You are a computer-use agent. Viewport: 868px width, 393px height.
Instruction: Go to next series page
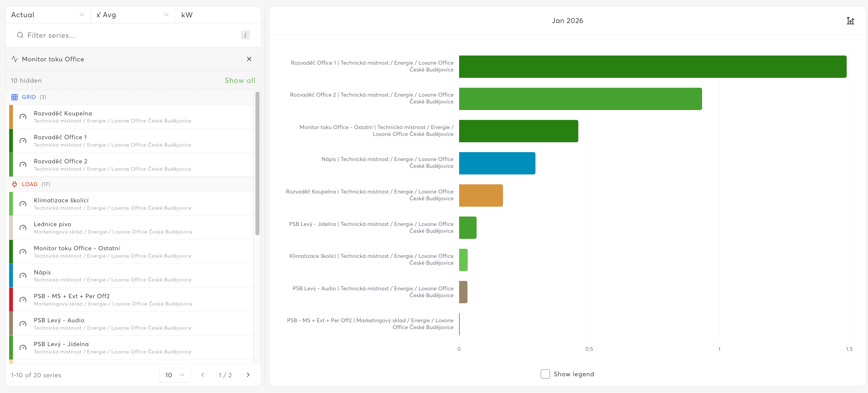[x=248, y=375]
